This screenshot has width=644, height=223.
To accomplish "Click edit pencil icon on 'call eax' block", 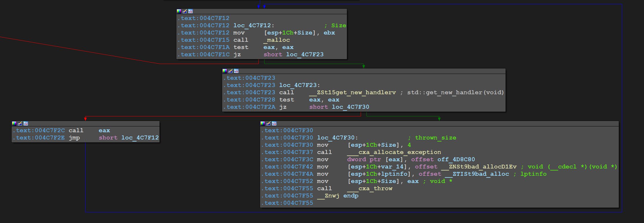I will coord(20,124).
